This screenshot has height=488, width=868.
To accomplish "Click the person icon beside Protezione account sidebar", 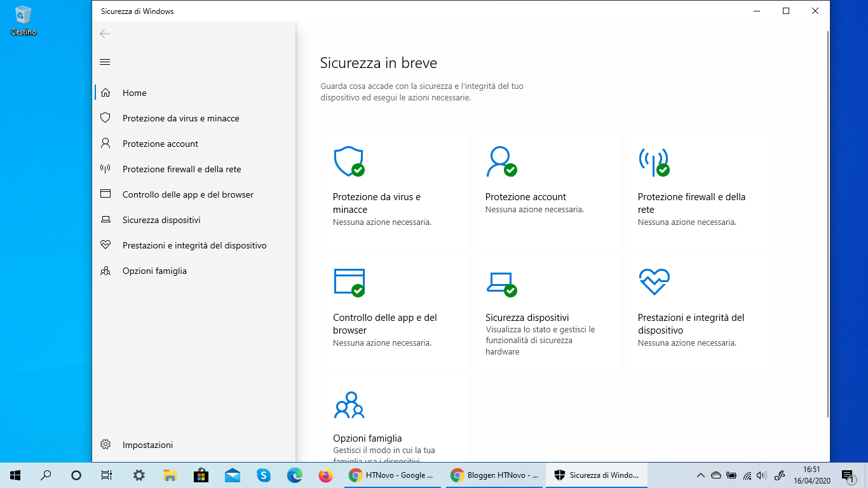I will tap(105, 144).
